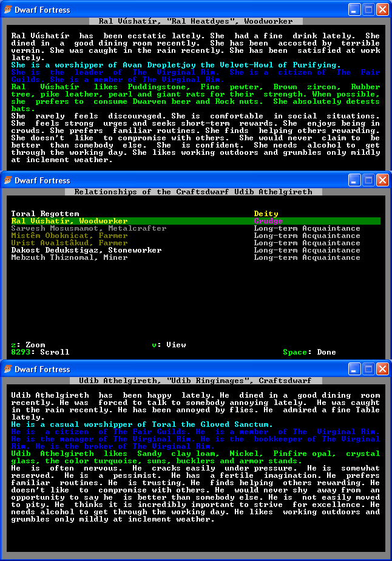
Task: Click the 'Relationships of the Craftsdwarf Udib Athelgireth' header
Action: 193,192
